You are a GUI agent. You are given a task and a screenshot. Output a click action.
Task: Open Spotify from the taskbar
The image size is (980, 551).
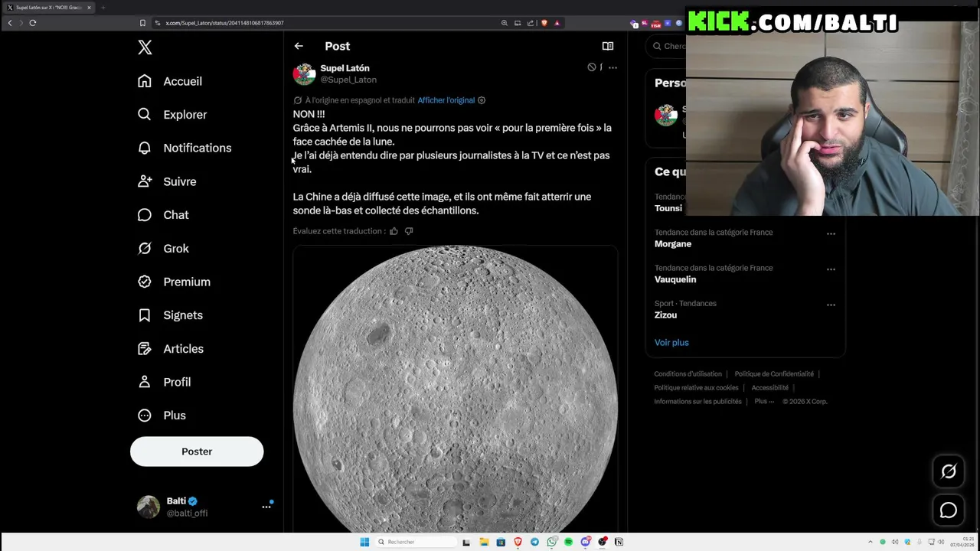click(x=568, y=542)
